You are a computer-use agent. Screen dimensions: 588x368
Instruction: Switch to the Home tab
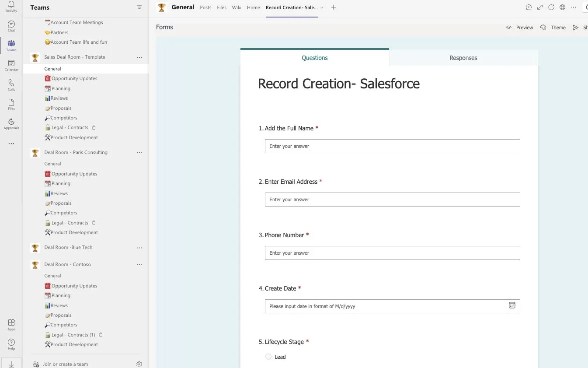click(253, 7)
